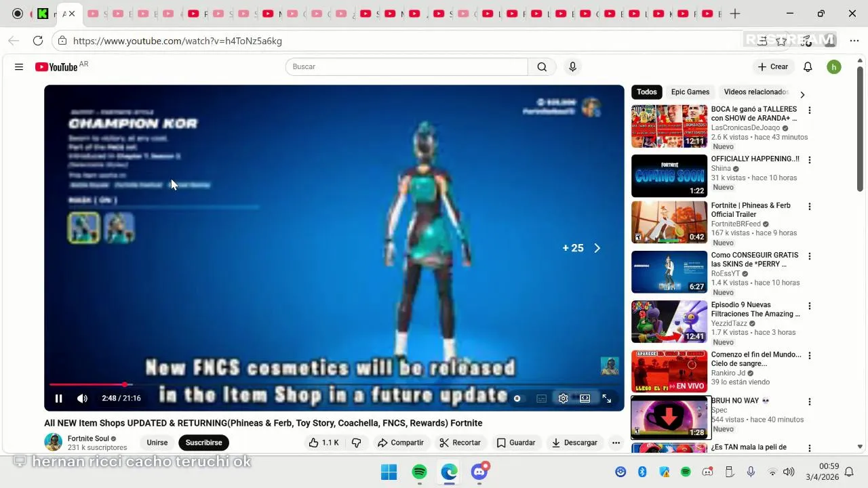This screenshot has width=868, height=488.
Task: Open the taskbar clock and date
Action: tap(822, 472)
